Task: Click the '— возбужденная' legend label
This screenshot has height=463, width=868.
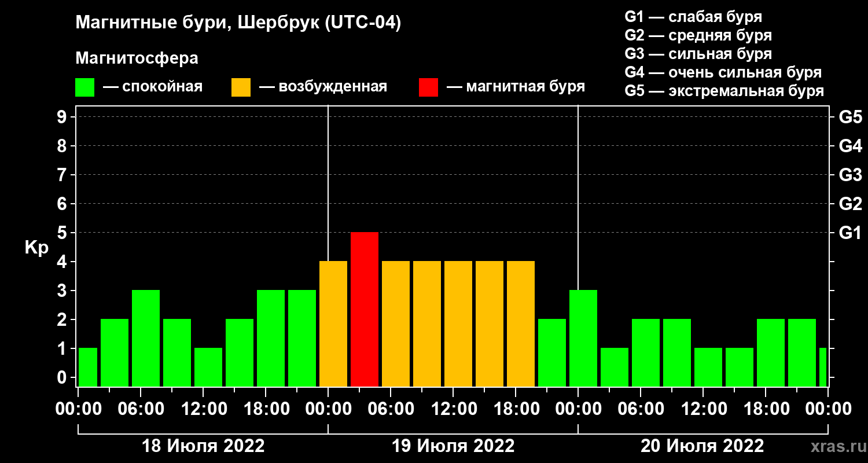Action: pyautogui.click(x=323, y=87)
